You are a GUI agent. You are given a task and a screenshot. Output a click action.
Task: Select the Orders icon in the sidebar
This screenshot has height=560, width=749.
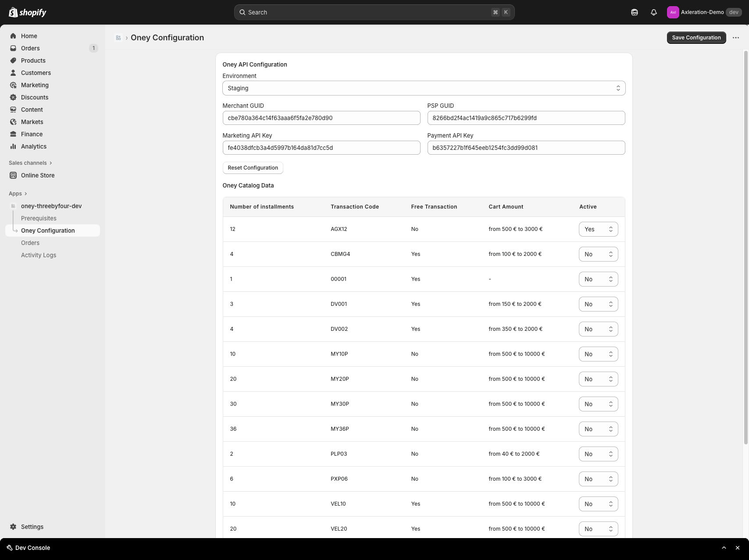point(13,48)
